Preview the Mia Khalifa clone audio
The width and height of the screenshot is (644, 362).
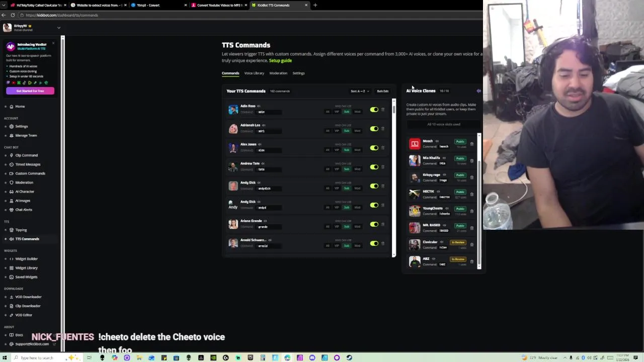pyautogui.click(x=443, y=158)
